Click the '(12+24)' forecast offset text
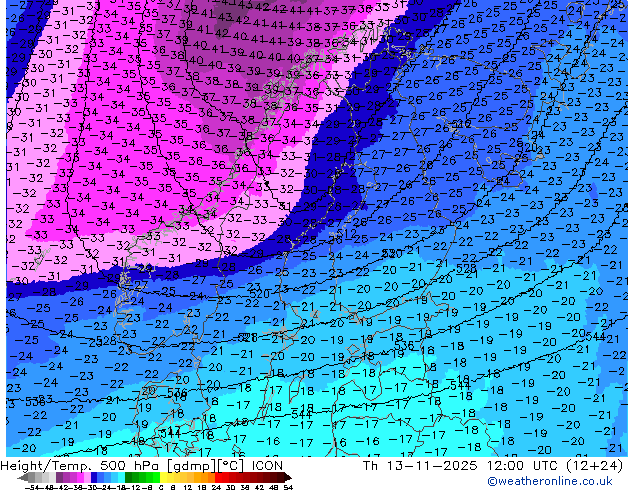634x490 pixels. click(594, 465)
